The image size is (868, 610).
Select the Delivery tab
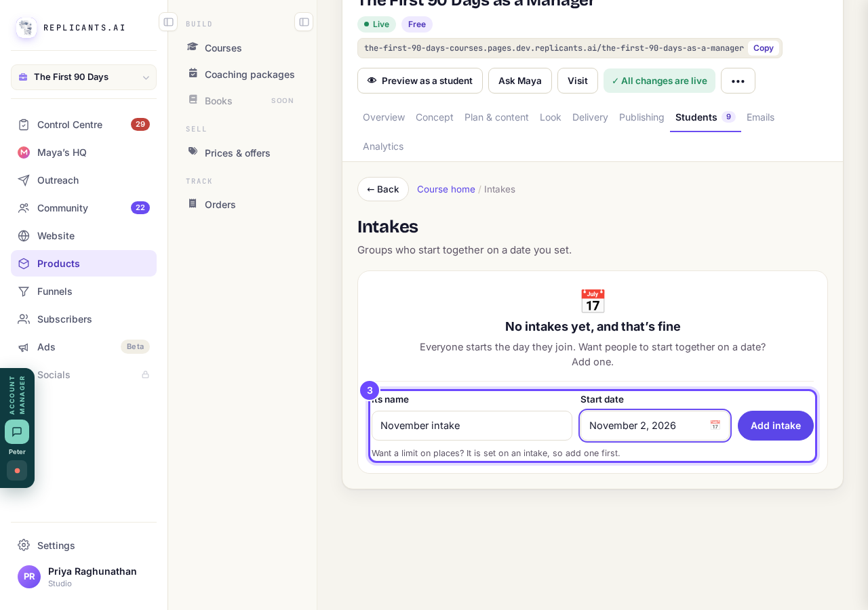click(x=590, y=117)
